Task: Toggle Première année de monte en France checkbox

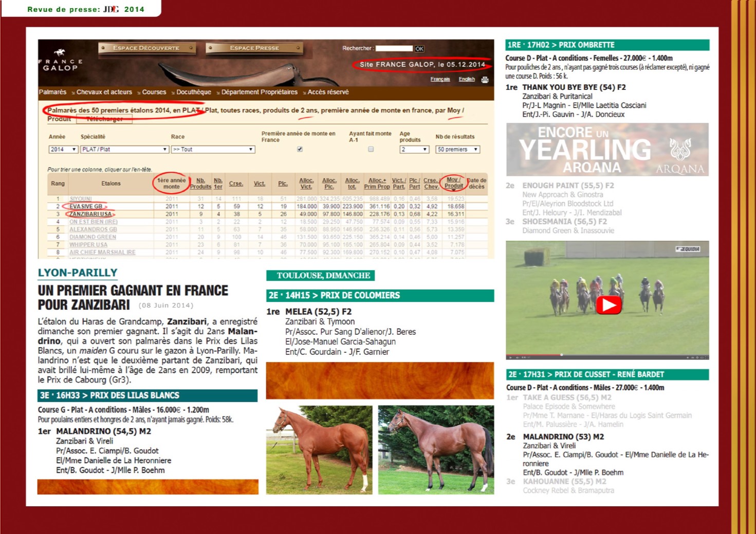Action: [300, 149]
